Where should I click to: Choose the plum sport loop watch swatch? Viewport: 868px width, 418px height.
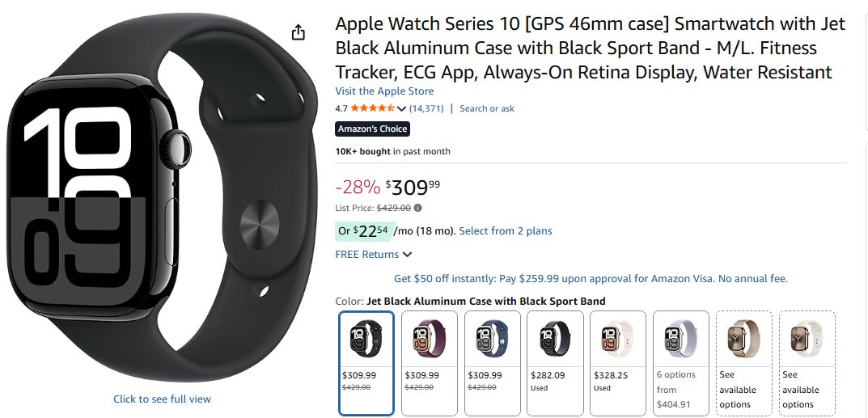click(x=430, y=362)
